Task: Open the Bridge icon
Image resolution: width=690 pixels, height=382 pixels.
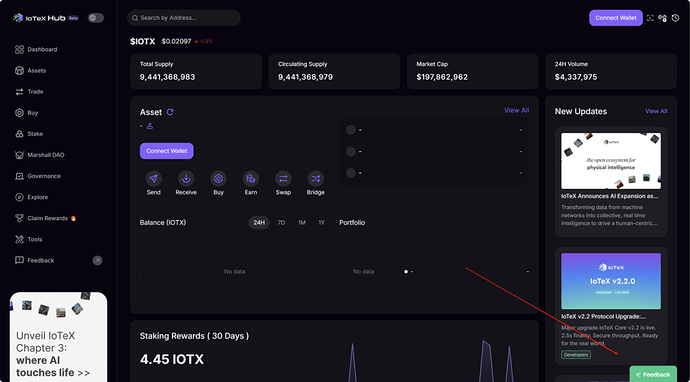Action: [x=316, y=178]
